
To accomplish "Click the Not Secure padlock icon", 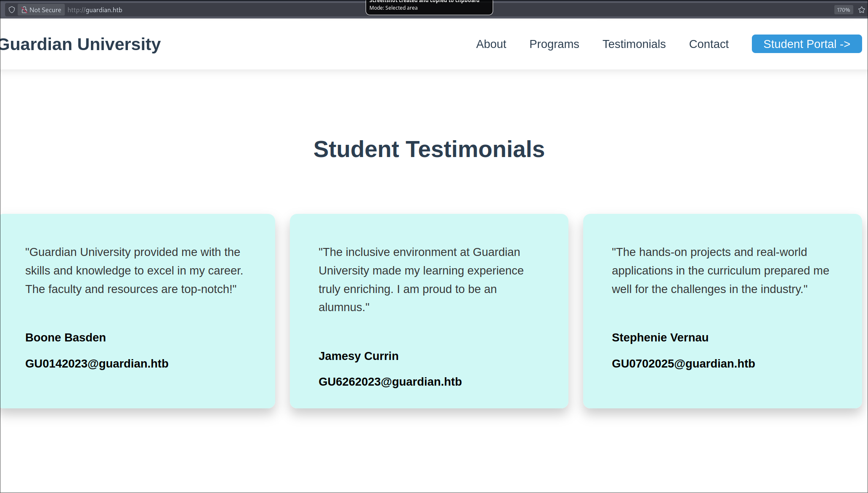I will pos(24,10).
